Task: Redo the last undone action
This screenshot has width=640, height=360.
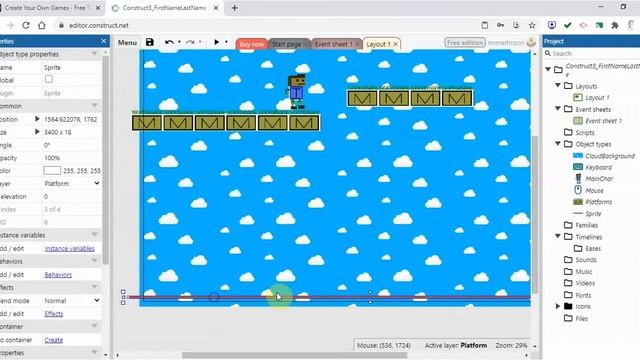Action: tap(190, 42)
